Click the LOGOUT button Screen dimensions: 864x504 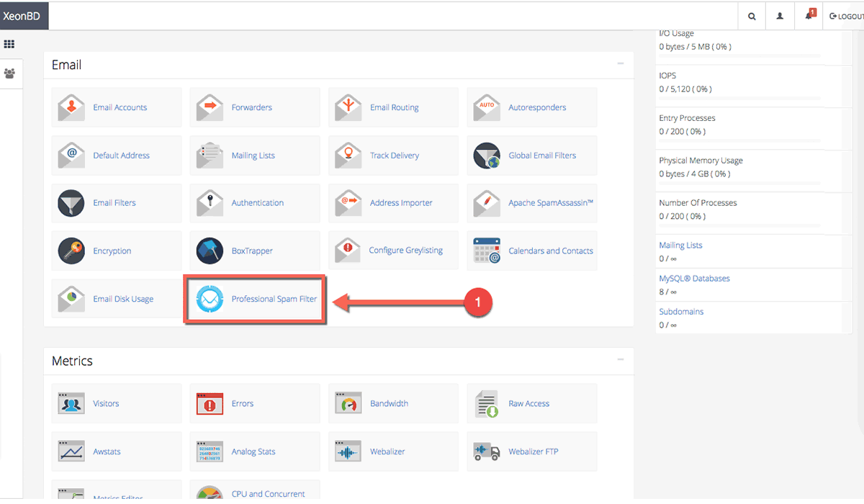tap(846, 16)
